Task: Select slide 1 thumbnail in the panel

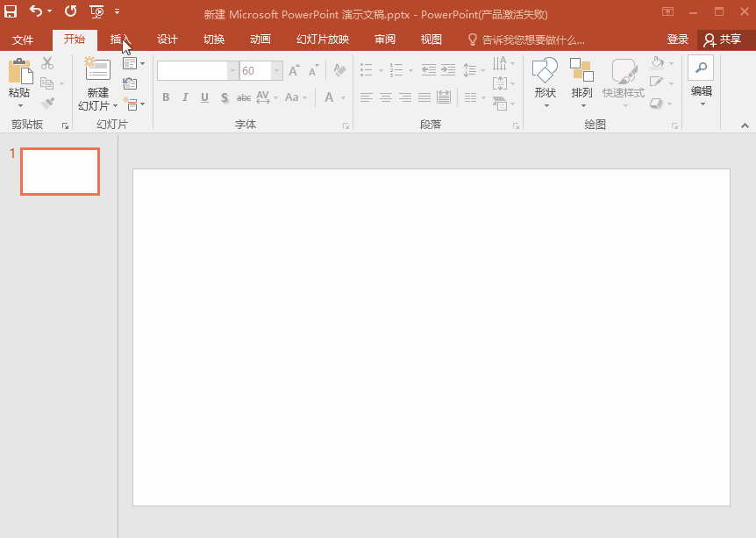Action: (60, 171)
